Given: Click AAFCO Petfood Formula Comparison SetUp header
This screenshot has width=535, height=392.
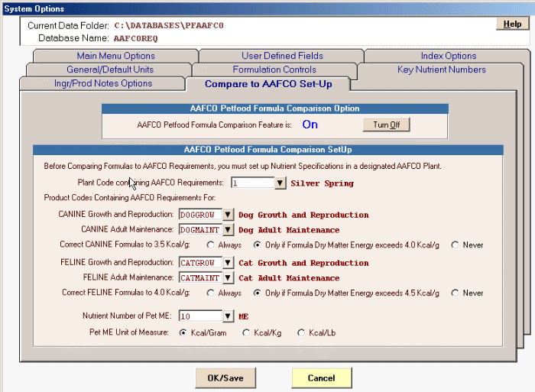Looking at the screenshot, I should pyautogui.click(x=268, y=150).
